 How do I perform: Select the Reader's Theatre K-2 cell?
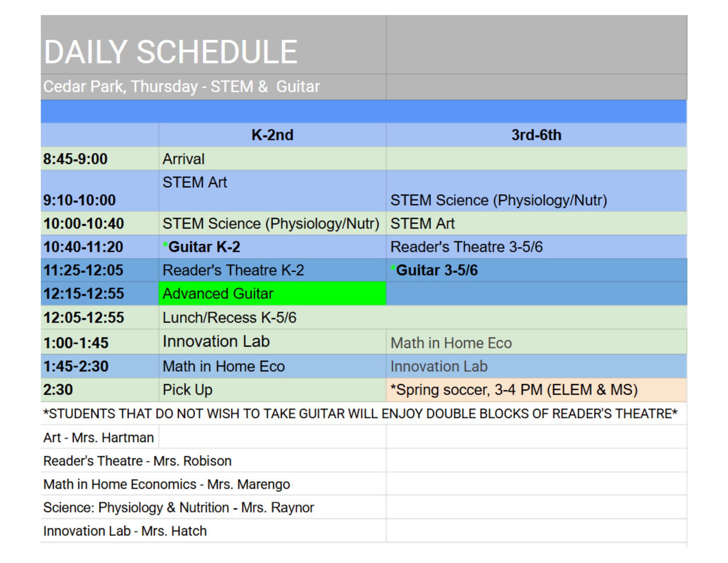pyautogui.click(x=233, y=270)
